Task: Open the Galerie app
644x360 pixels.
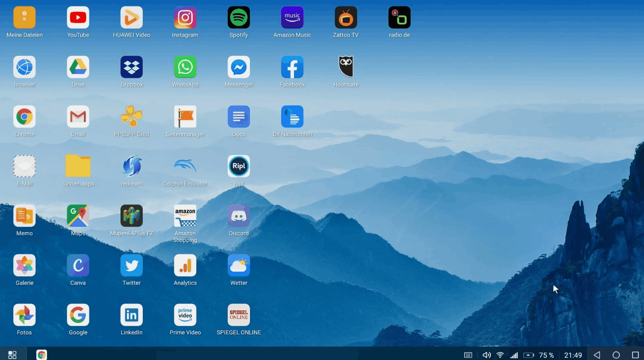Action: [x=24, y=266]
